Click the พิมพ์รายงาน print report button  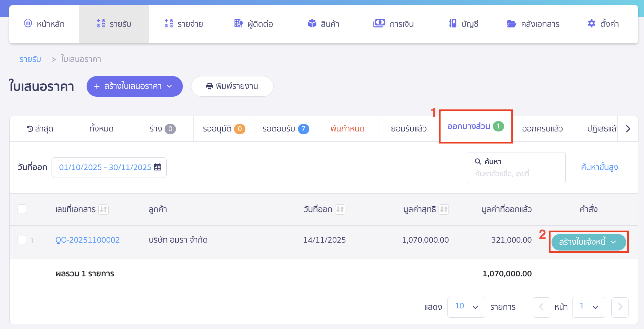click(x=232, y=86)
